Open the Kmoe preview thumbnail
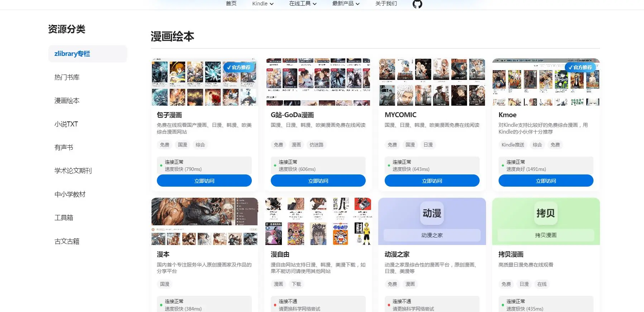The image size is (644, 312). [546, 82]
